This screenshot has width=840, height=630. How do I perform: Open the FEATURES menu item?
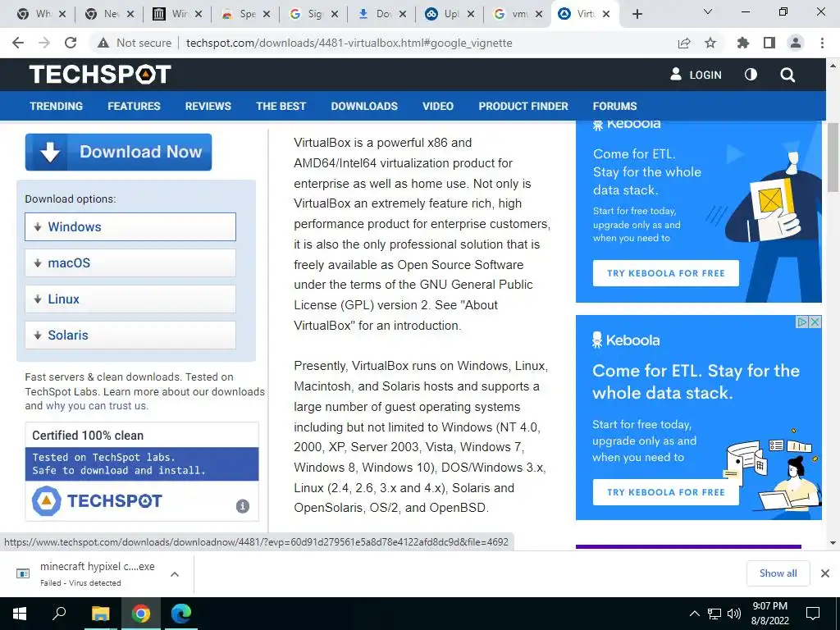pos(134,106)
